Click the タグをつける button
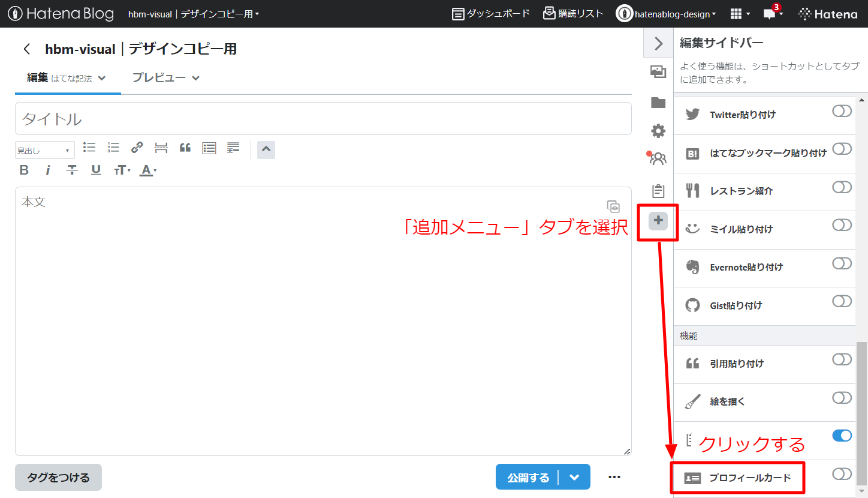 click(58, 478)
